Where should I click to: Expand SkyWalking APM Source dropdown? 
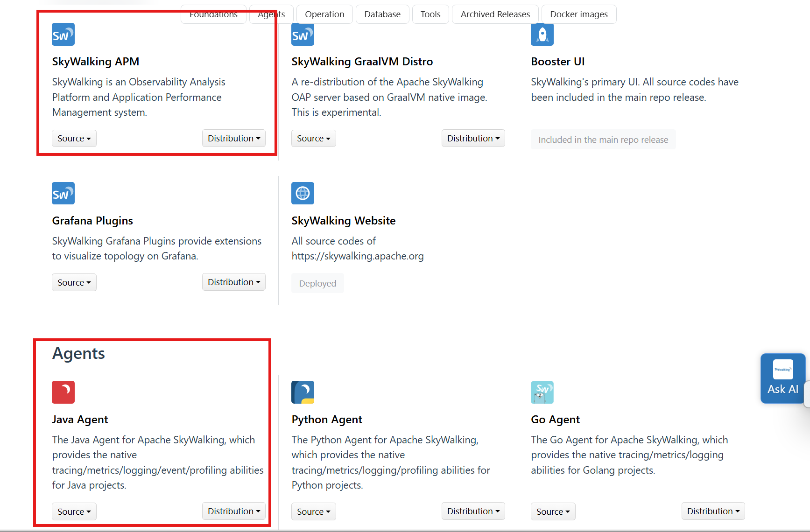tap(74, 139)
